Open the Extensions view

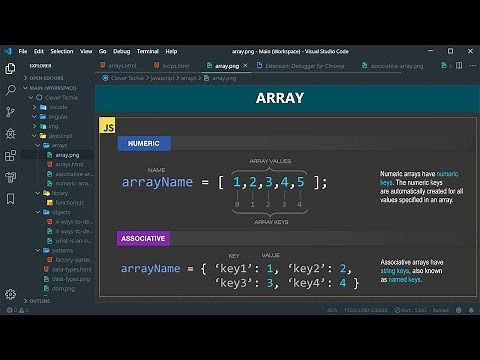tap(10, 155)
